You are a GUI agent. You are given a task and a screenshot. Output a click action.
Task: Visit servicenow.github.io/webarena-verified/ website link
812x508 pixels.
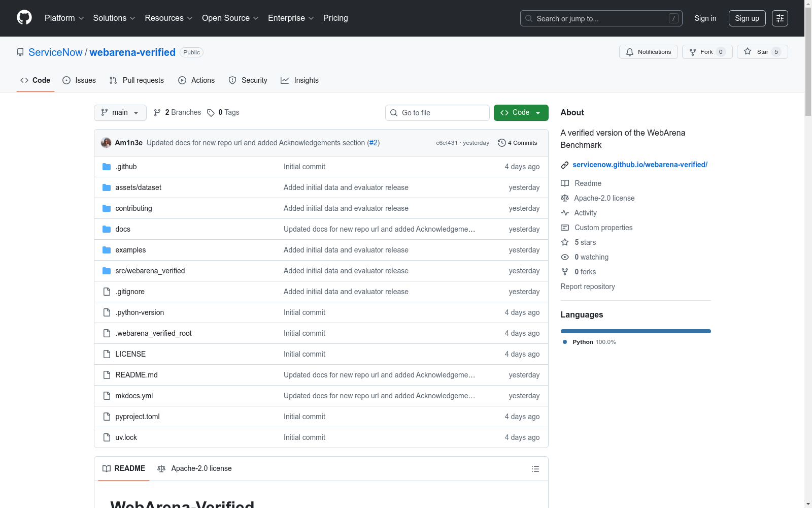pos(640,165)
